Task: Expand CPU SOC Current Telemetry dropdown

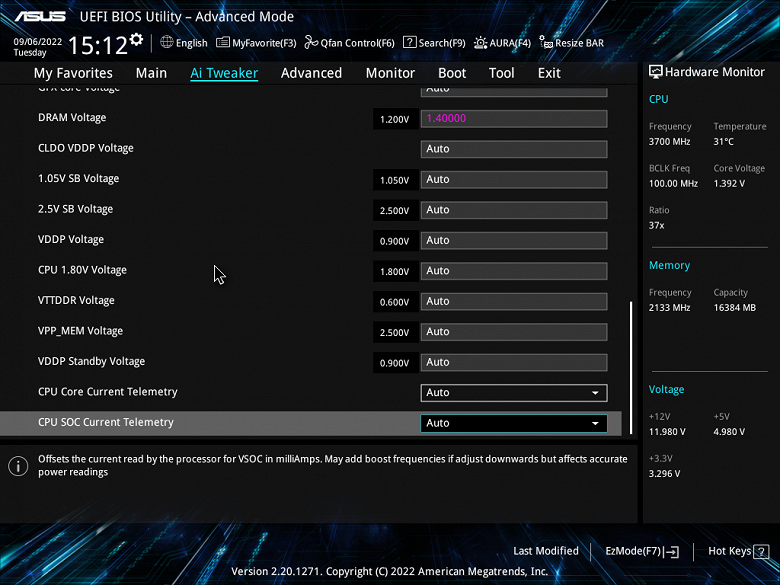Action: click(x=514, y=423)
